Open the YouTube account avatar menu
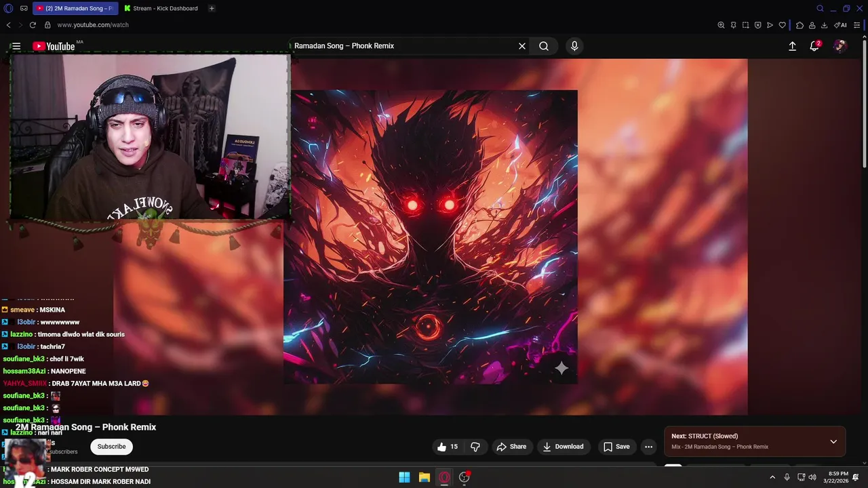This screenshot has height=488, width=868. pyautogui.click(x=840, y=46)
